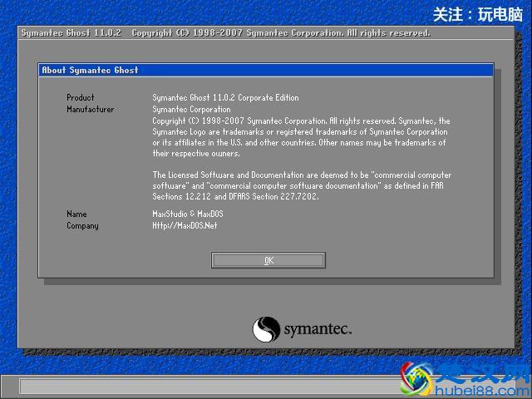Click the Product field label
This screenshot has width=532, height=399.
click(x=81, y=98)
